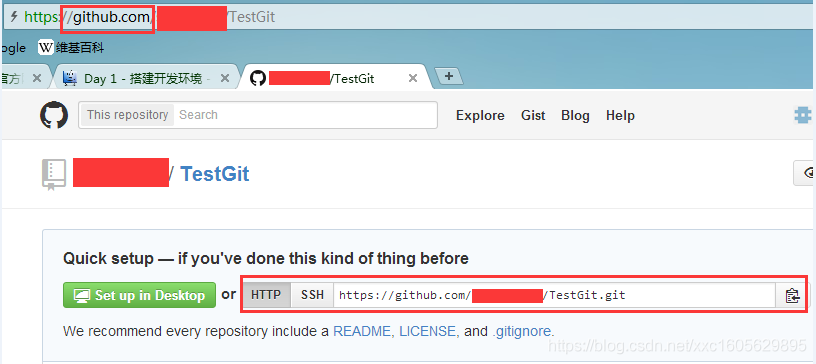816x364 pixels.
Task: Open the Gist link in header
Action: [533, 115]
